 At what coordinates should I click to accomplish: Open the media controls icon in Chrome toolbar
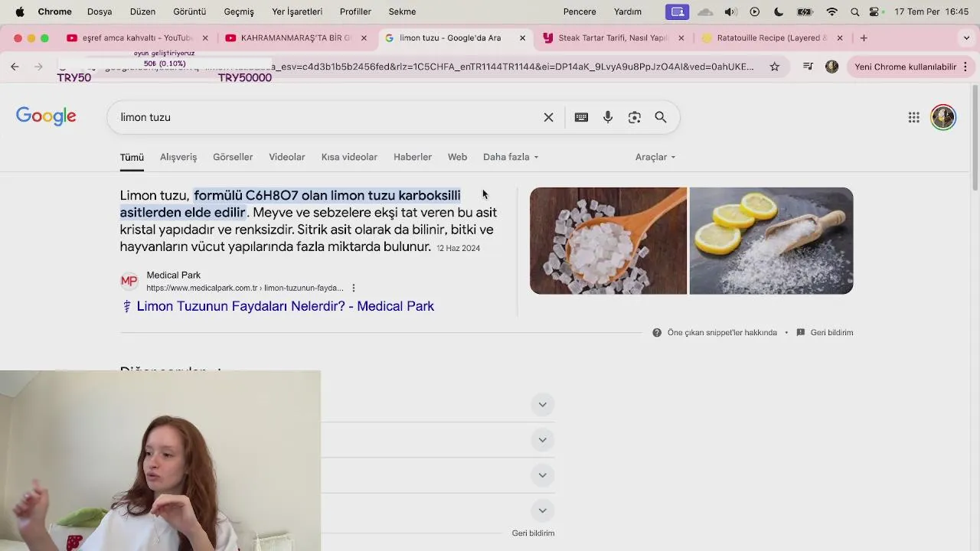tap(808, 67)
